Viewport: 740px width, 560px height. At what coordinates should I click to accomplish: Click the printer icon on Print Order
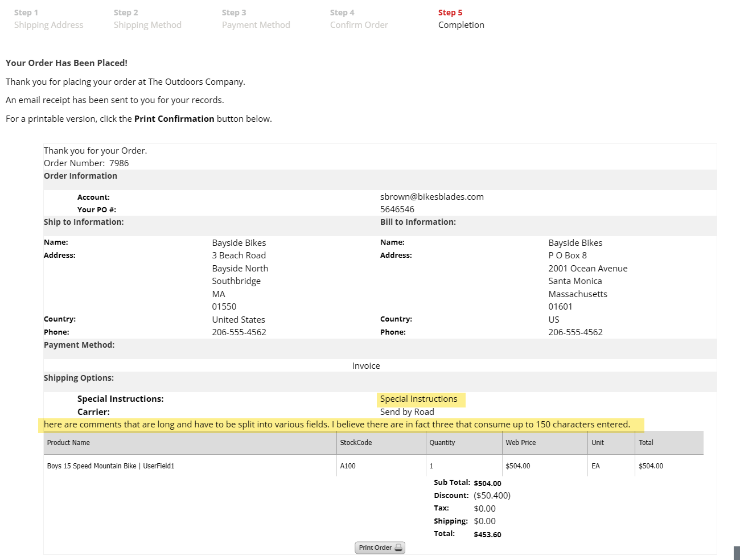pyautogui.click(x=398, y=547)
